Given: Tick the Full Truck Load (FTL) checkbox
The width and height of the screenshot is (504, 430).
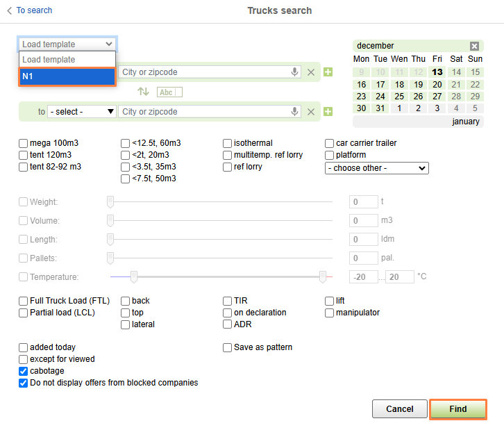Looking at the screenshot, I should (x=24, y=301).
